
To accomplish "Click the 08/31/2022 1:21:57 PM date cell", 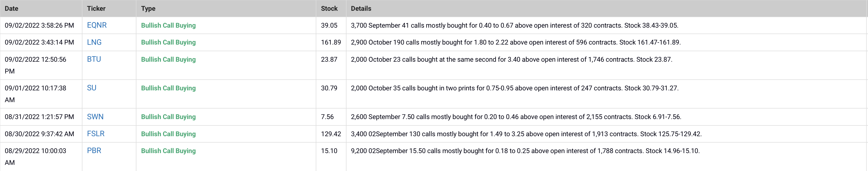I will coord(39,117).
